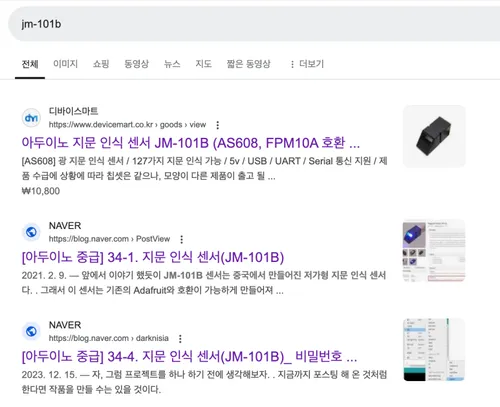Switch to the 이미지 tab
The image size is (500, 407).
click(x=66, y=64)
